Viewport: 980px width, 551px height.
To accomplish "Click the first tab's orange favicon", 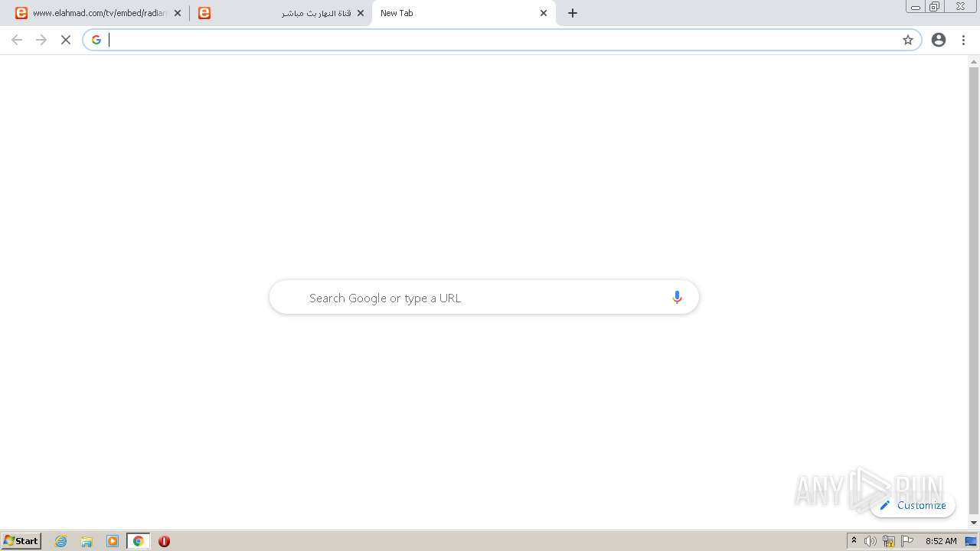I will coord(21,13).
